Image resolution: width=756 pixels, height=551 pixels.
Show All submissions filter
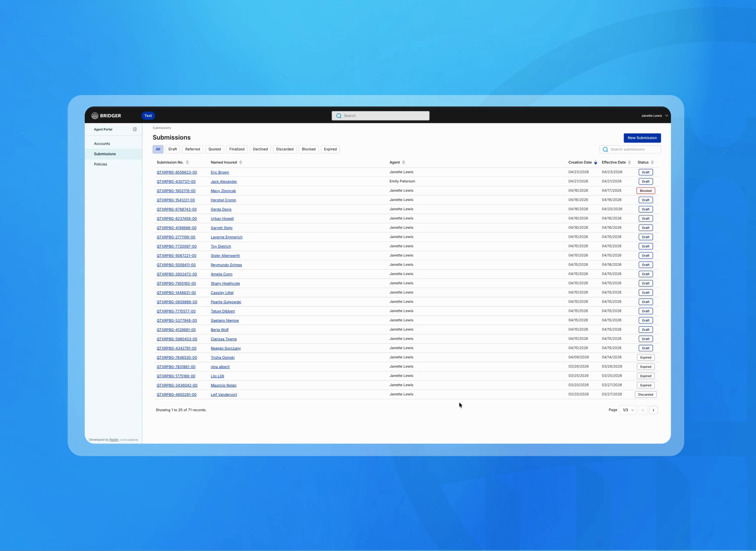point(158,149)
